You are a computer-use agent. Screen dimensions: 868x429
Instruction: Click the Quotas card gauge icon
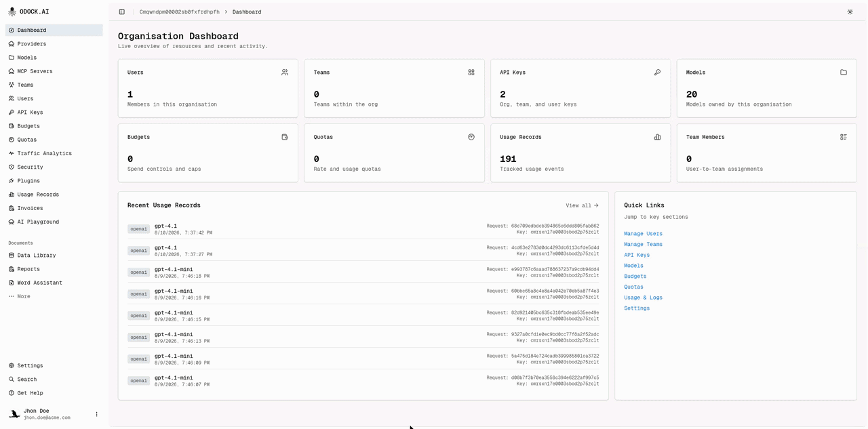coord(471,137)
